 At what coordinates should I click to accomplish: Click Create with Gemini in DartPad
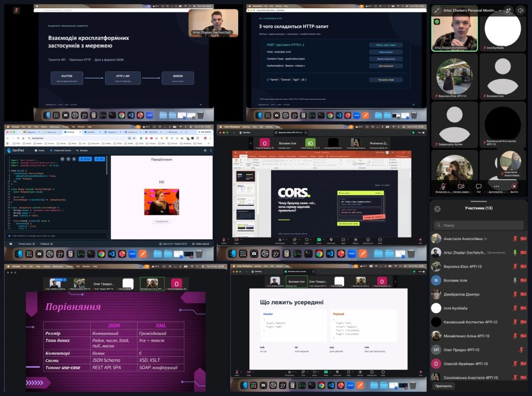[61, 150]
